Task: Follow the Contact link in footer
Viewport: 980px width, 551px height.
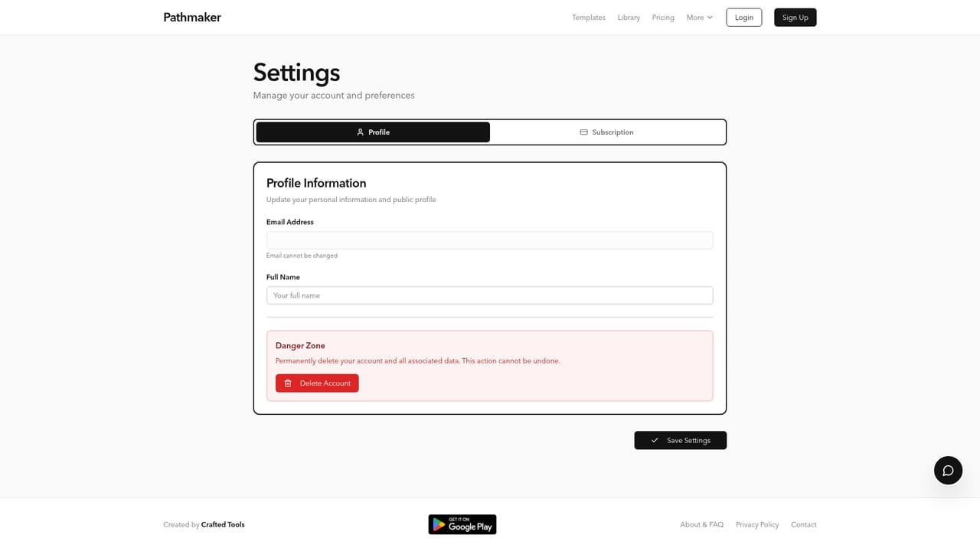Action: [x=804, y=525]
